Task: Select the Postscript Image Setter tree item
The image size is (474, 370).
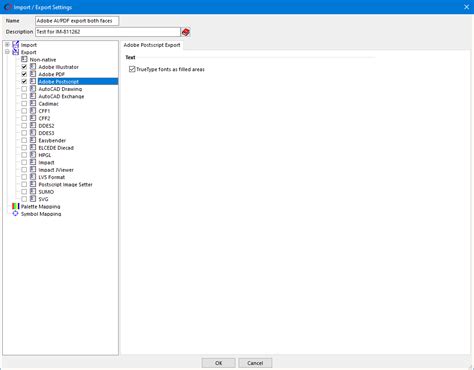Action: [x=65, y=184]
